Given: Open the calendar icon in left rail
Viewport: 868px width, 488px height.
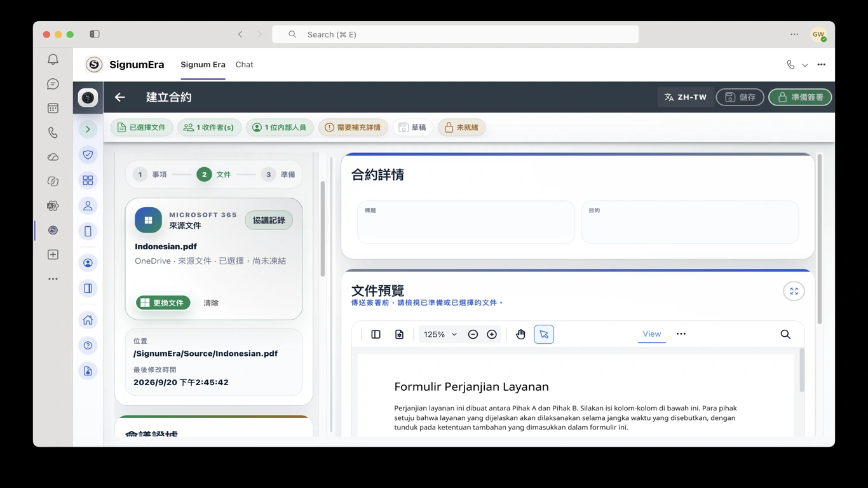Looking at the screenshot, I should point(53,109).
